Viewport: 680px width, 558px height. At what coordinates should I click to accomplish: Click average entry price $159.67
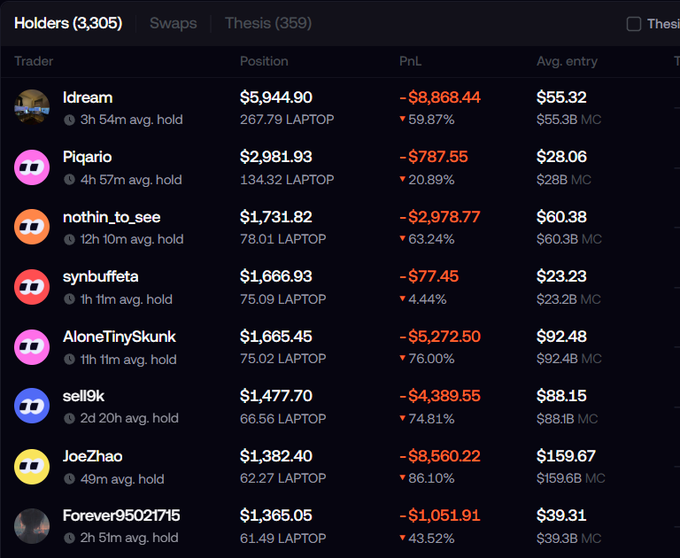point(566,456)
